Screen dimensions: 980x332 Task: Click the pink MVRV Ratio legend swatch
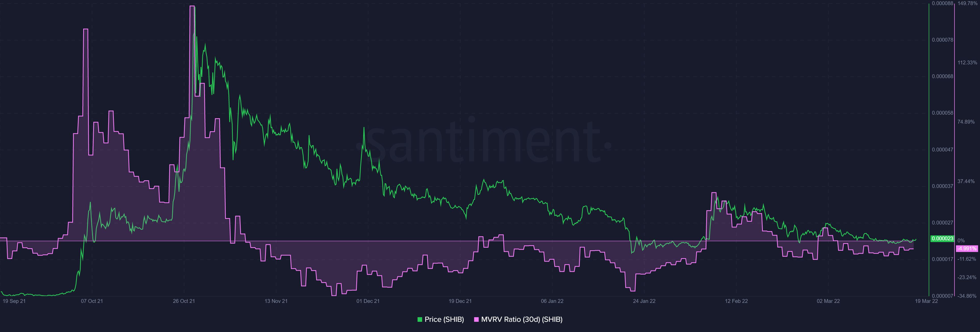[x=476, y=320]
